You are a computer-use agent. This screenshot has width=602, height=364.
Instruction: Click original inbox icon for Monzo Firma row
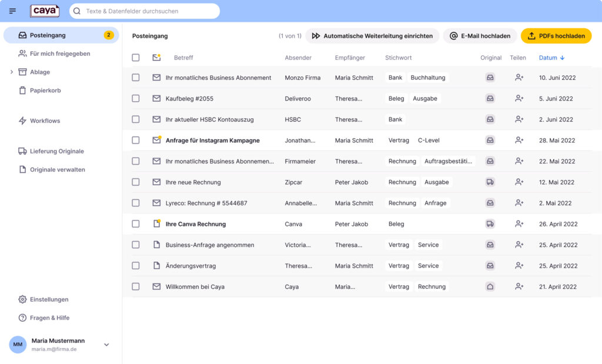coord(490,78)
